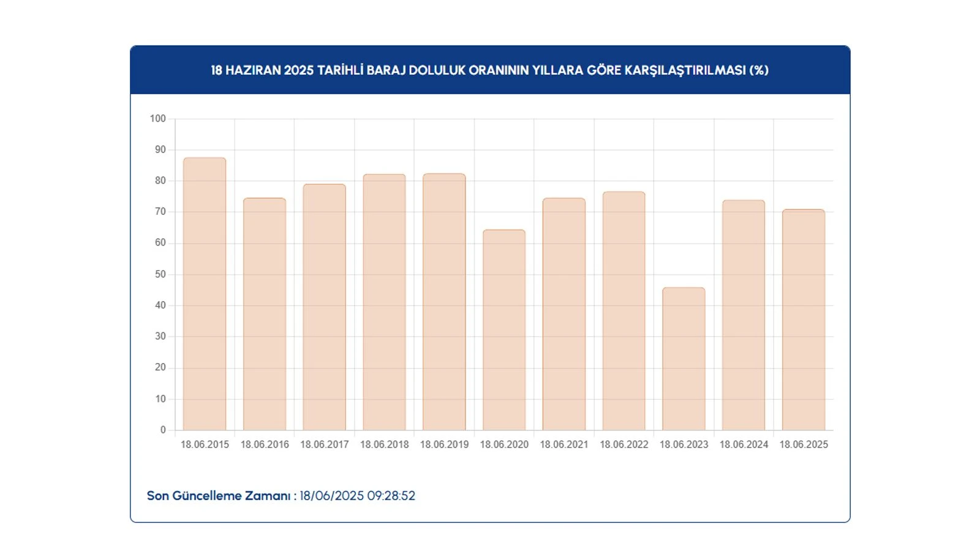Click the bar for 18.06.2021
Image resolution: width=980 pixels, height=551 pixels.
pos(563,313)
